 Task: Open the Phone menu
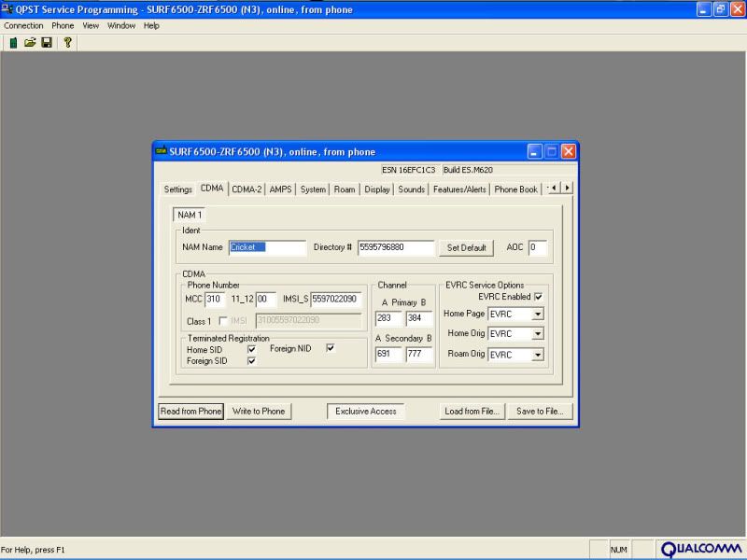[x=63, y=26]
